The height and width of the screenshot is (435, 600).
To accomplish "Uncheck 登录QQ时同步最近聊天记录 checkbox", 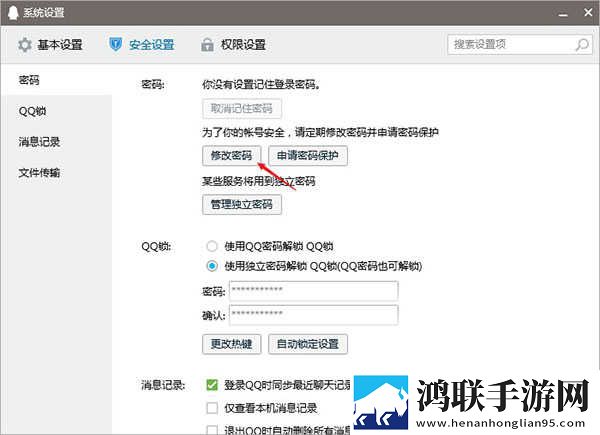I will point(212,385).
